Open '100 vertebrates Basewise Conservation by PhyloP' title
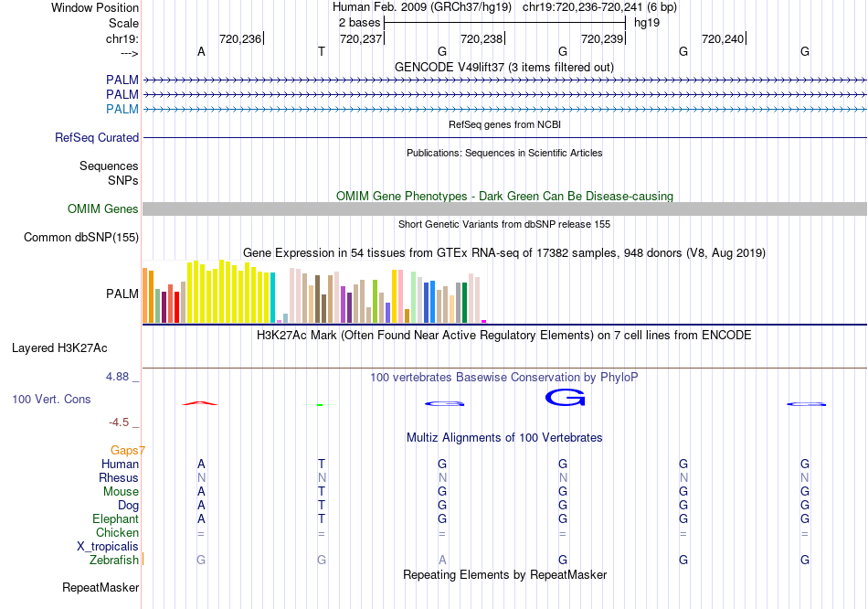This screenshot has width=868, height=609. [x=504, y=378]
